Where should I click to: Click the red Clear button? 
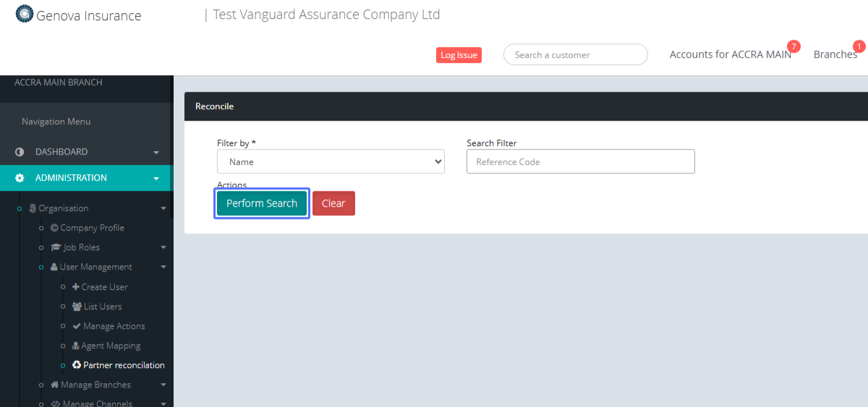333,203
